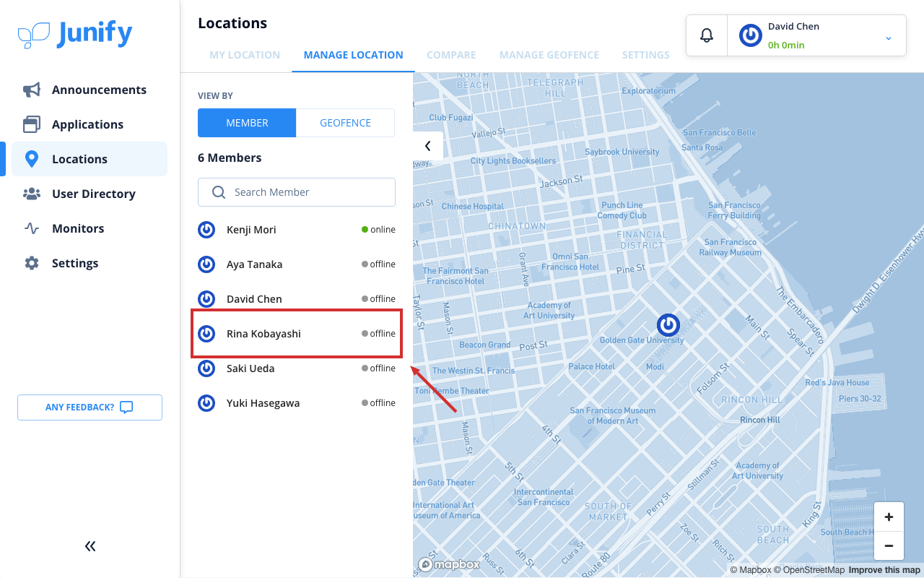The width and height of the screenshot is (924, 578).
Task: Click Kenji Mori's online status
Action: [378, 230]
